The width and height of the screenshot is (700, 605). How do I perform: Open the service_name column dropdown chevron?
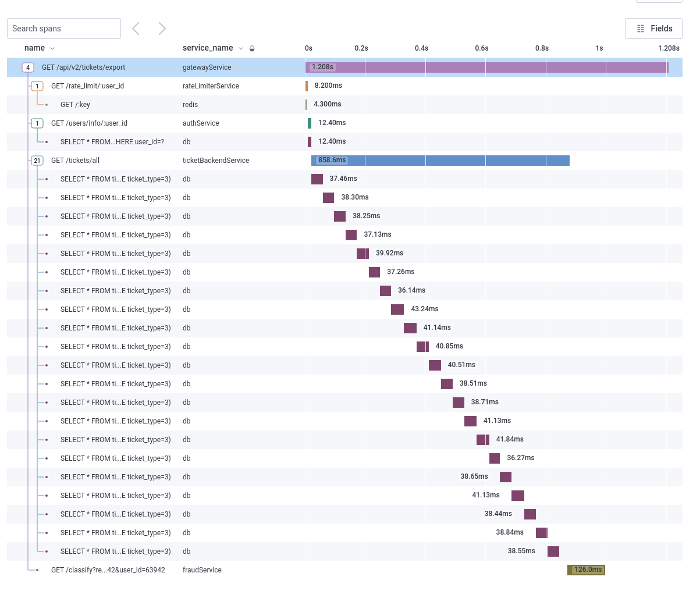point(241,48)
